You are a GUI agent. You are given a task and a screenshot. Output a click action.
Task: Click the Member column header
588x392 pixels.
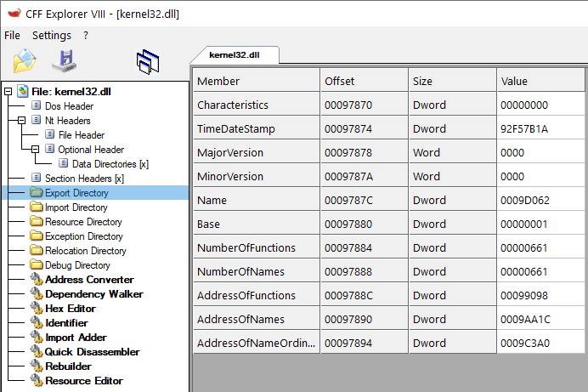tap(257, 81)
